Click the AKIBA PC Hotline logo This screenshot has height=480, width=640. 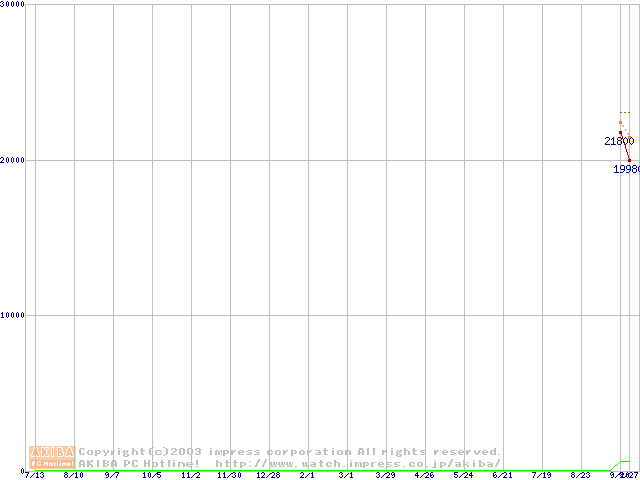tap(52, 457)
